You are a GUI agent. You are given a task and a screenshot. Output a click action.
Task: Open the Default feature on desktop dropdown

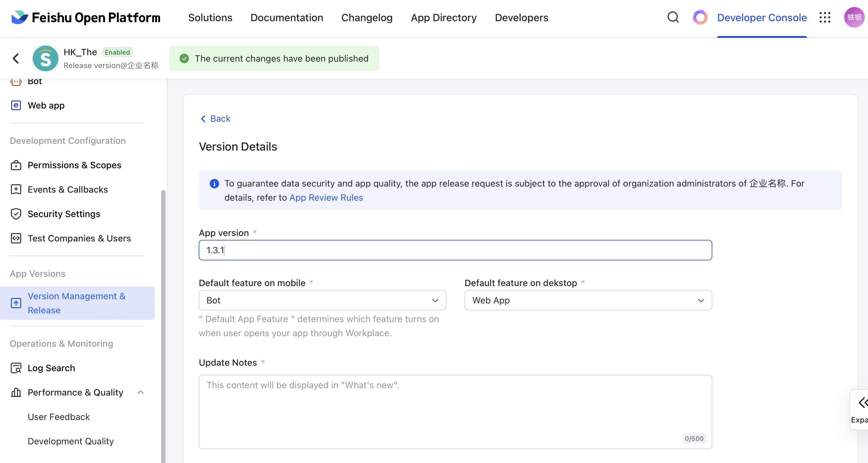click(588, 300)
